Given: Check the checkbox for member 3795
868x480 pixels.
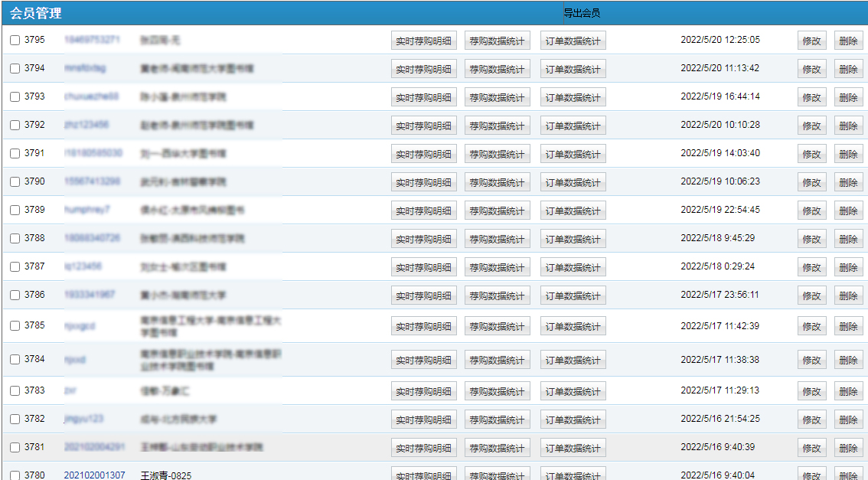Looking at the screenshot, I should click(x=15, y=41).
